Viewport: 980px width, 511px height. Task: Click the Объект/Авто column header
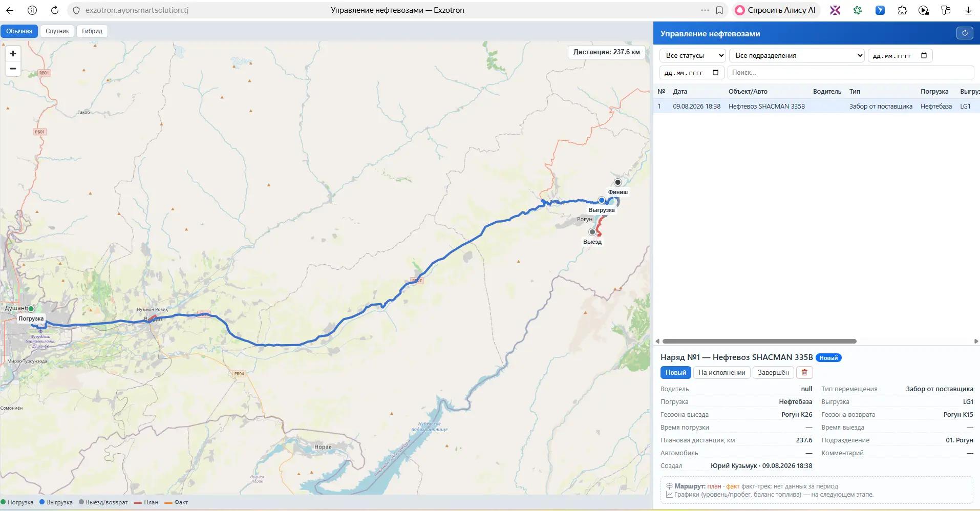(x=748, y=91)
